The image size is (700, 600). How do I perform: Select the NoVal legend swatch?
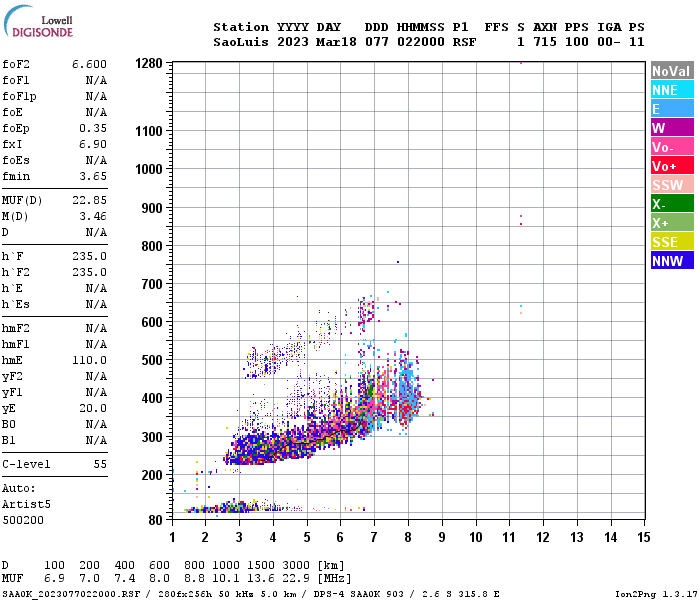click(672, 71)
